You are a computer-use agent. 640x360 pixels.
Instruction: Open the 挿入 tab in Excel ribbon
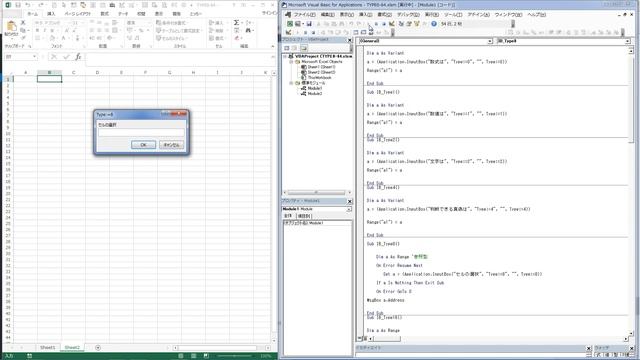pos(51,14)
